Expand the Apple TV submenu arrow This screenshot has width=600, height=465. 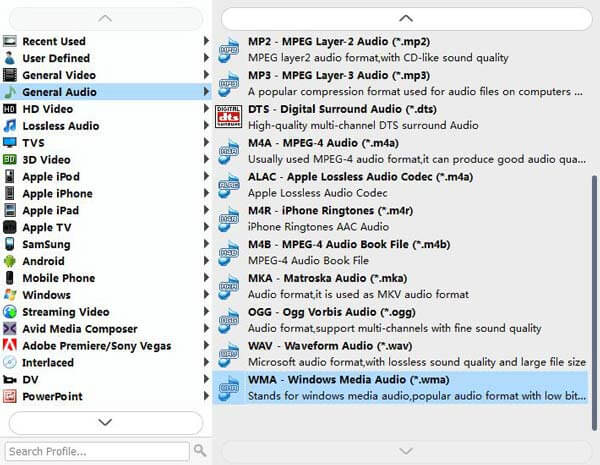(x=206, y=227)
